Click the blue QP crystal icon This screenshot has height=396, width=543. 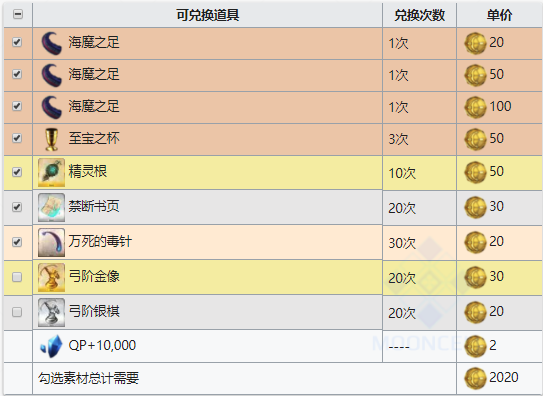pos(51,346)
